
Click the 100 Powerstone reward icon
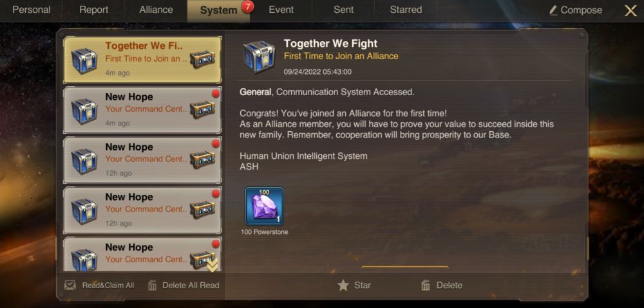coord(264,206)
